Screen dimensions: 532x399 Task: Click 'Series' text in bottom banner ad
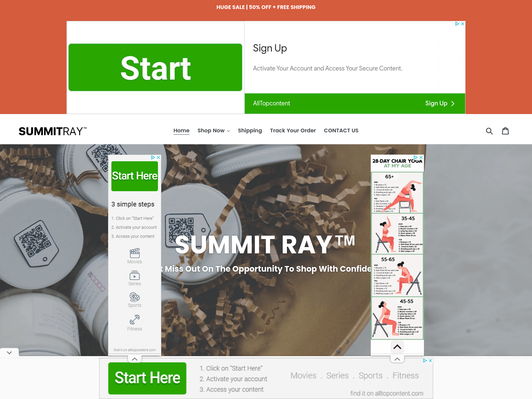tap(337, 376)
